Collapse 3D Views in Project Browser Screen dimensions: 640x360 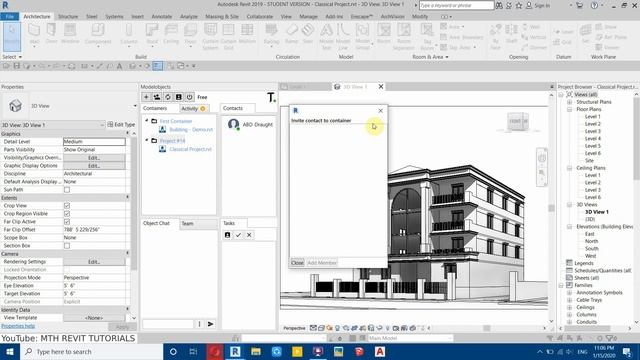pyautogui.click(x=569, y=204)
